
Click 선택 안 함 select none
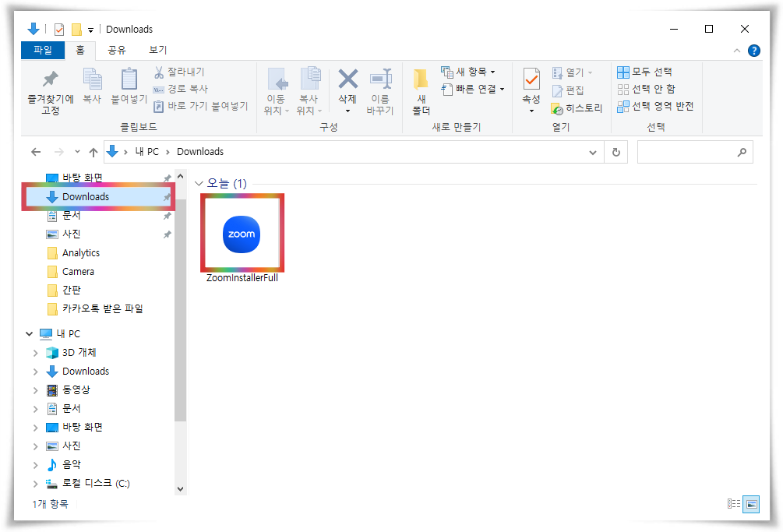pyautogui.click(x=646, y=90)
